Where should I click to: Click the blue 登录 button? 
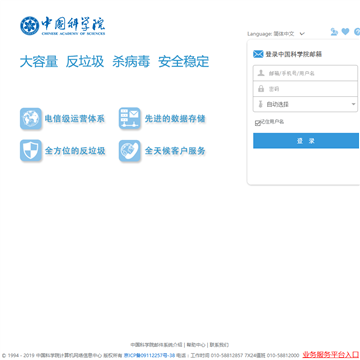pyautogui.click(x=306, y=141)
